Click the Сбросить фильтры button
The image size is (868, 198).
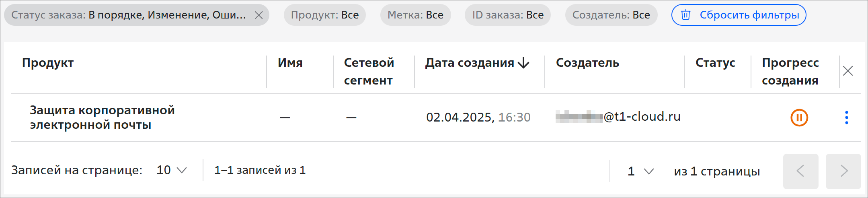click(739, 15)
